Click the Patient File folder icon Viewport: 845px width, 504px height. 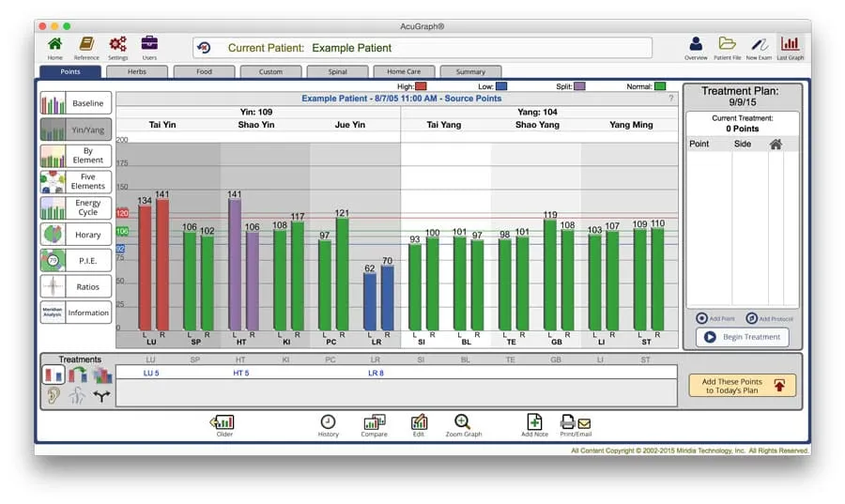click(727, 46)
